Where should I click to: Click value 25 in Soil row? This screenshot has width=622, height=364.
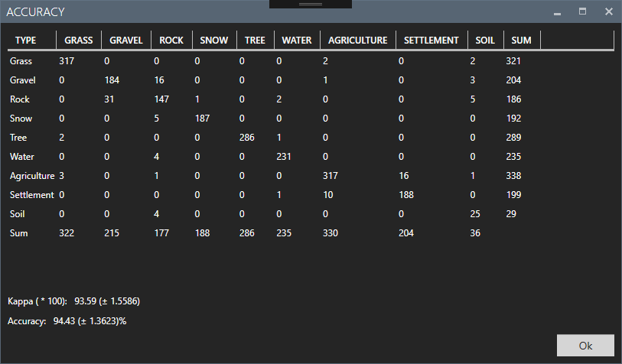(475, 213)
